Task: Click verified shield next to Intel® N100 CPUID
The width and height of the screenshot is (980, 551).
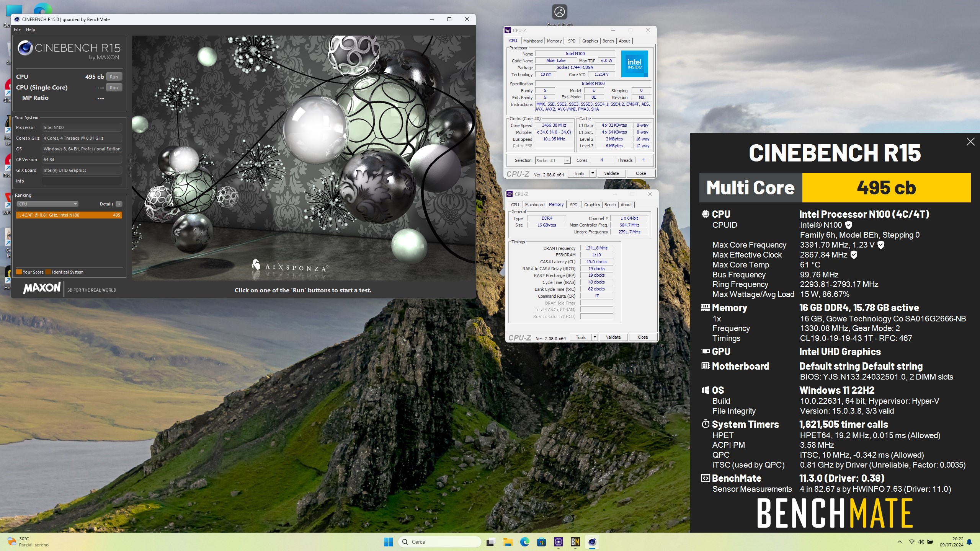Action: click(x=849, y=225)
